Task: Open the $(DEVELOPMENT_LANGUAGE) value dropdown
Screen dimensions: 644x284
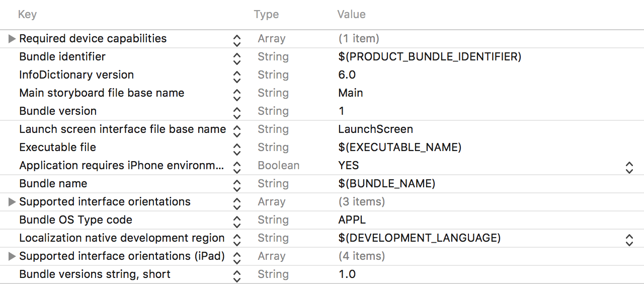Action: click(x=629, y=239)
